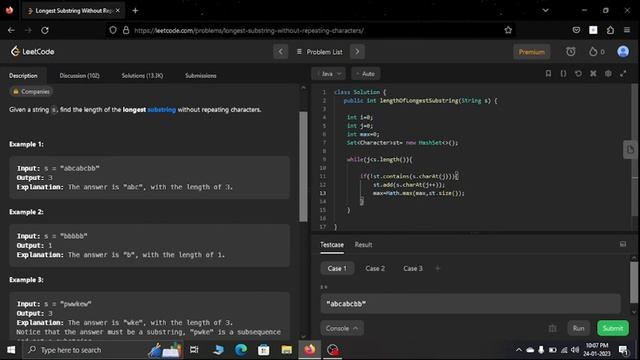The height and width of the screenshot is (360, 640).
Task: Click the description panel scrollbar
Action: pos(303,166)
